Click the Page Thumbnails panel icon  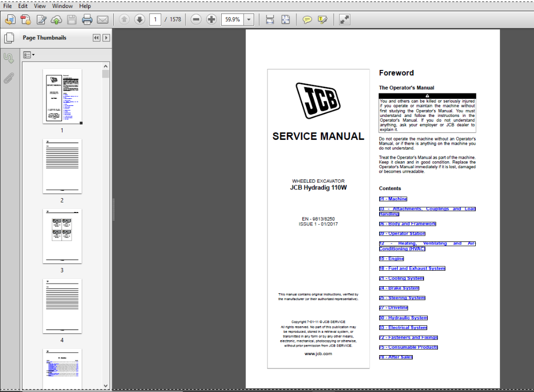(x=9, y=38)
